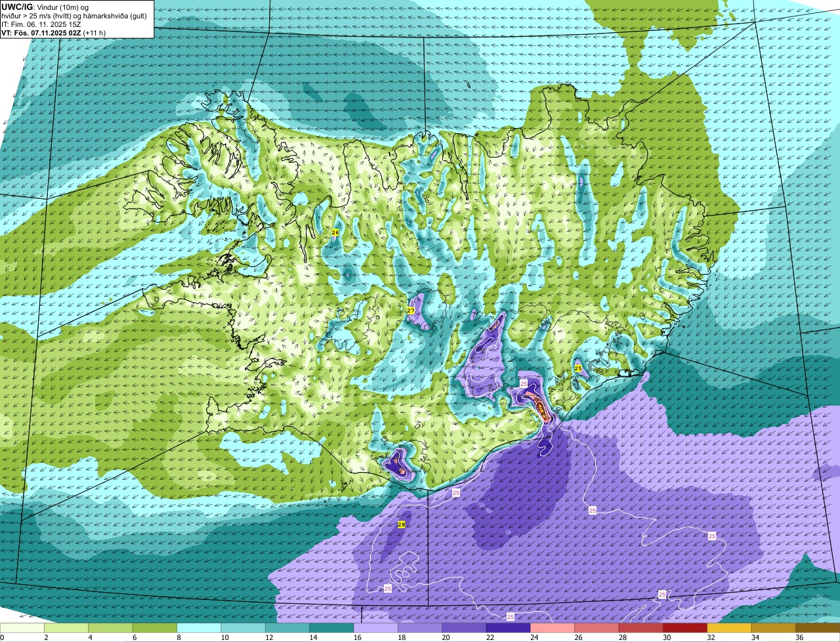Click the legend scale number 2
Viewport: 840px width, 642px height.
click(x=45, y=637)
